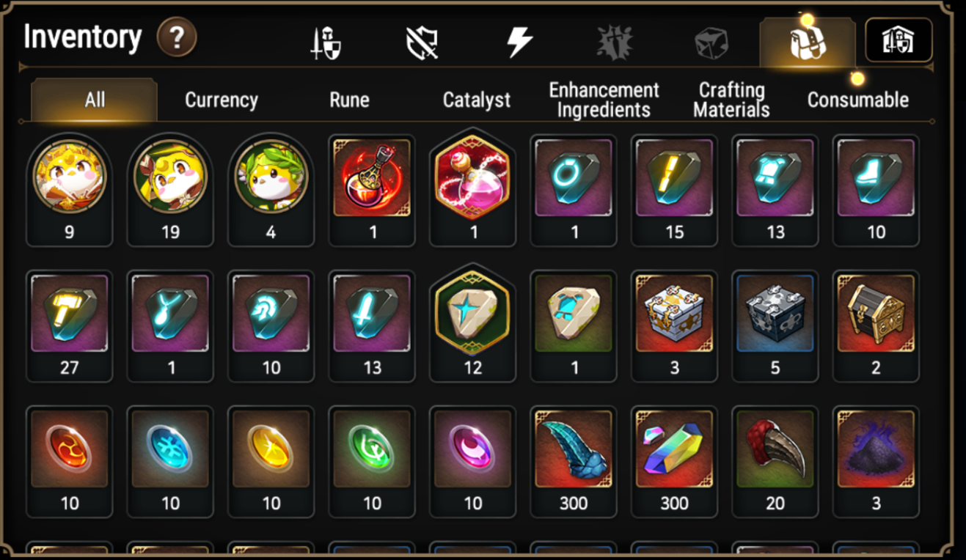966x560 pixels.
Task: Select the crowned yellow bird with 9
Action: (x=70, y=190)
